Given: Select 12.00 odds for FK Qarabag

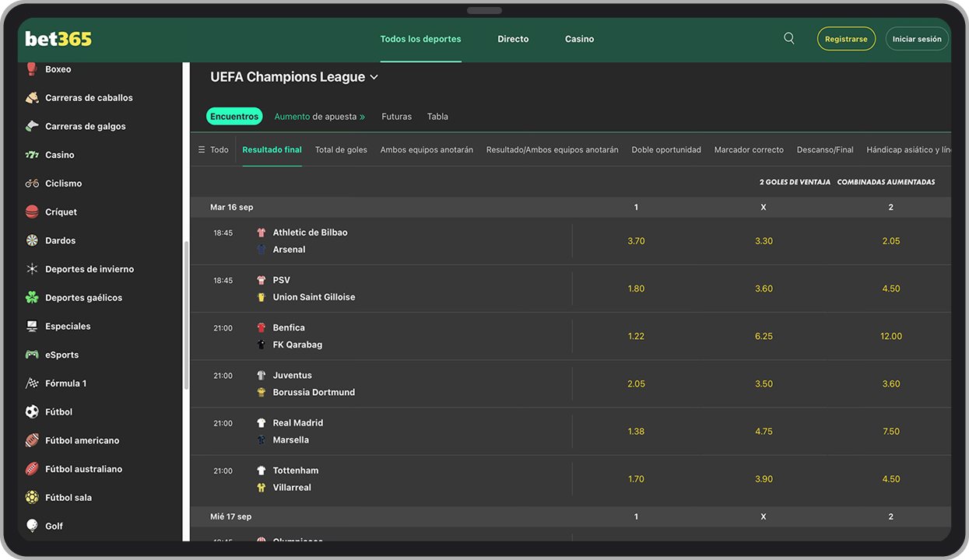Looking at the screenshot, I should pyautogui.click(x=891, y=336).
